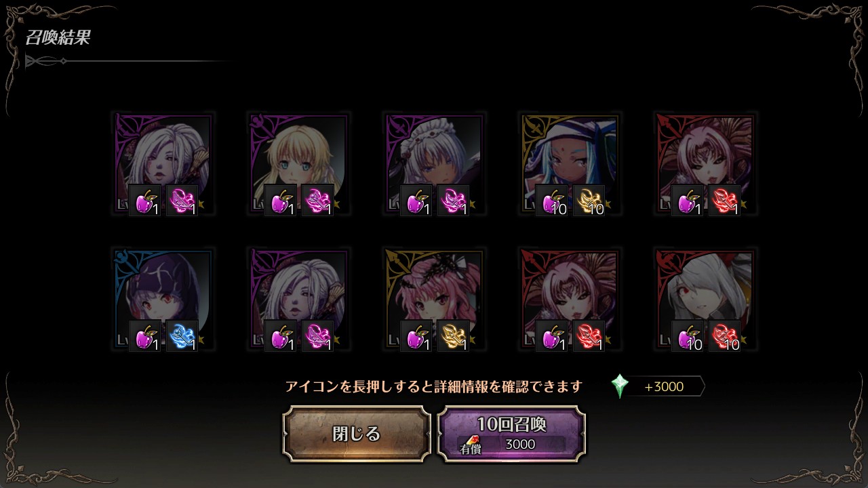Screen dimensions: 868x488
Task: Summon again with the 10回召喚 button
Action: click(x=512, y=434)
